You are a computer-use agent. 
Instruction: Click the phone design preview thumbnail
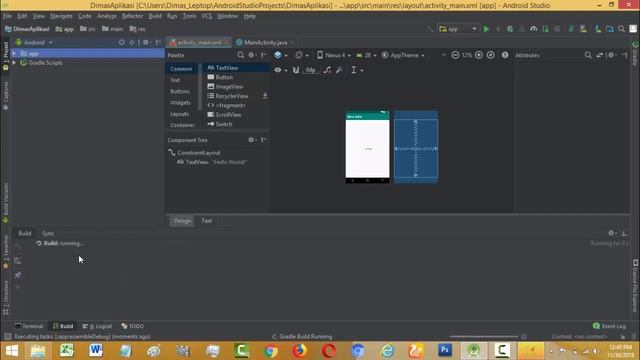click(x=367, y=147)
